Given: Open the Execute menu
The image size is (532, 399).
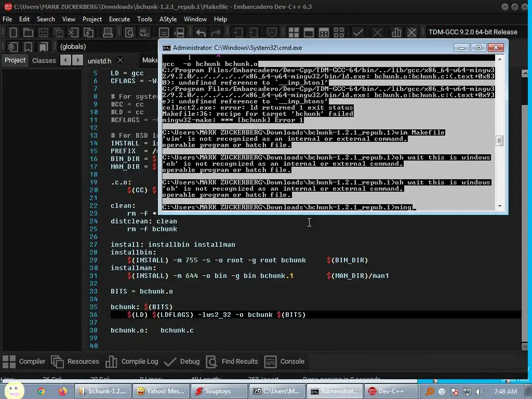Looking at the screenshot, I should click(x=119, y=19).
